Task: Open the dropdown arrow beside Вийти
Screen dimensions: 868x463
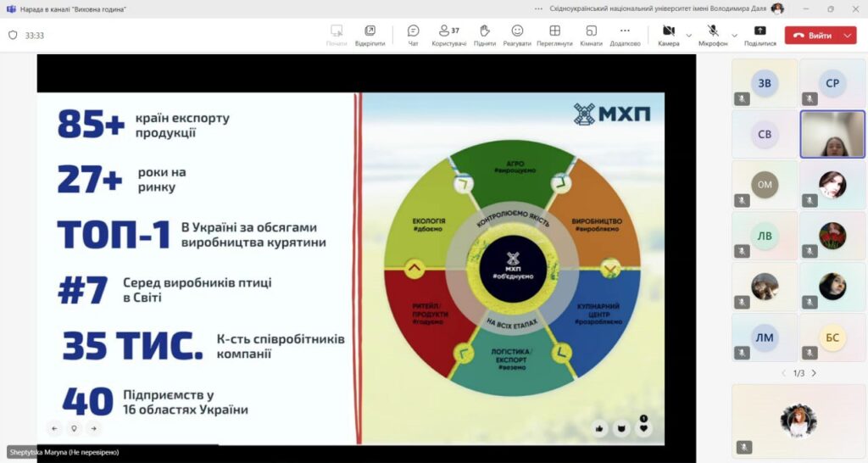Action: point(849,36)
